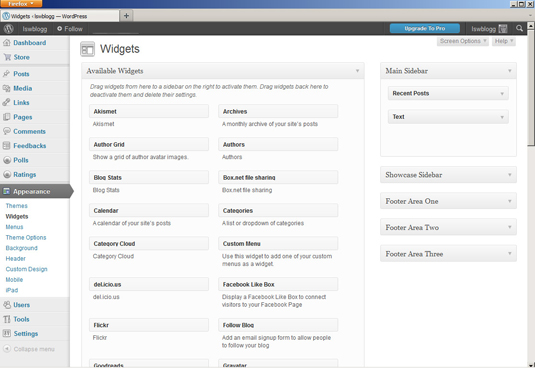This screenshot has height=368, width=535.
Task: Open Menus under Appearance
Action: click(x=14, y=227)
